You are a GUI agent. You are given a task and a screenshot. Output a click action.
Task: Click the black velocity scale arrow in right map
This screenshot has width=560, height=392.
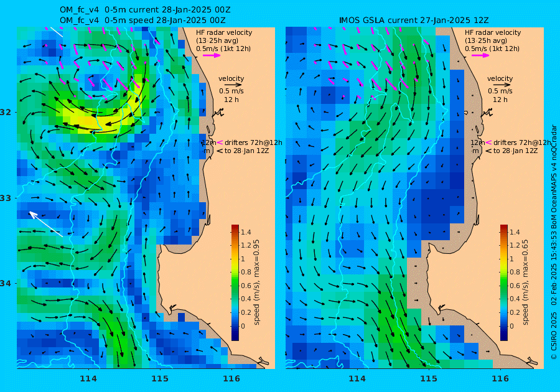pos(502,85)
